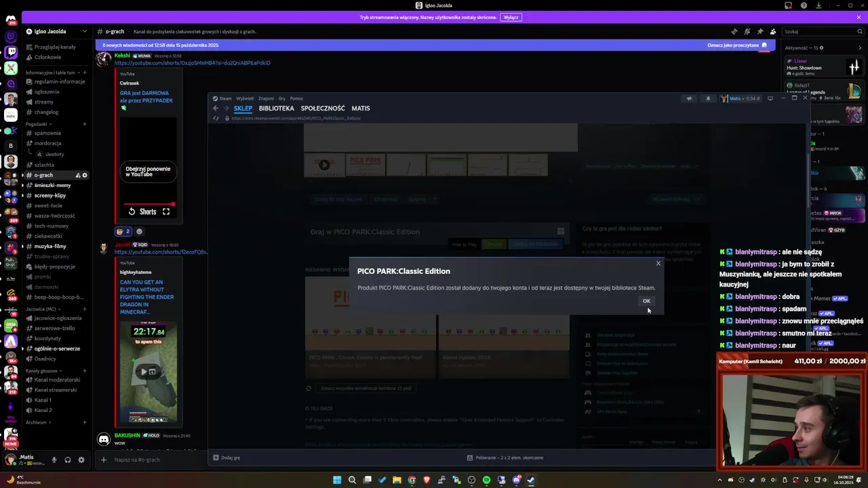Open Kanał moderatorski voice channel
The image size is (868, 488).
tap(57, 380)
